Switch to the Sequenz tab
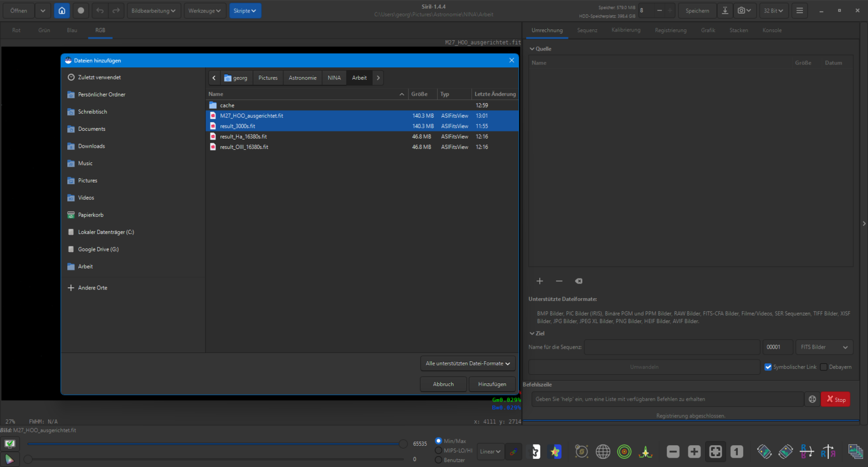The height and width of the screenshot is (467, 868). [587, 30]
